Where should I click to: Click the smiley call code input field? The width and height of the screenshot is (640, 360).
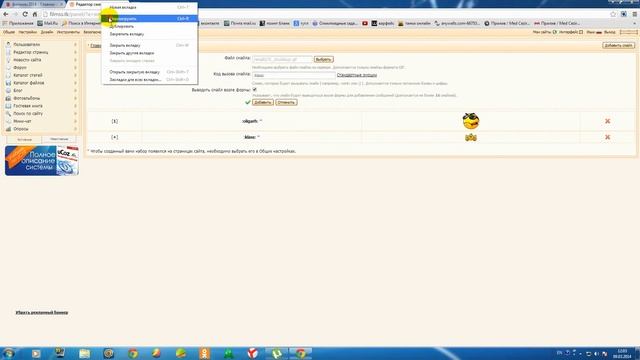[294, 75]
